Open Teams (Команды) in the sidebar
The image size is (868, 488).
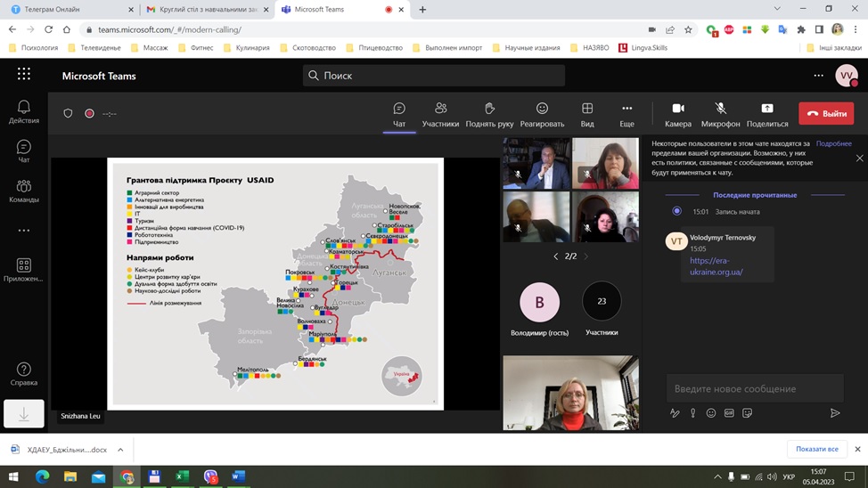(x=24, y=191)
